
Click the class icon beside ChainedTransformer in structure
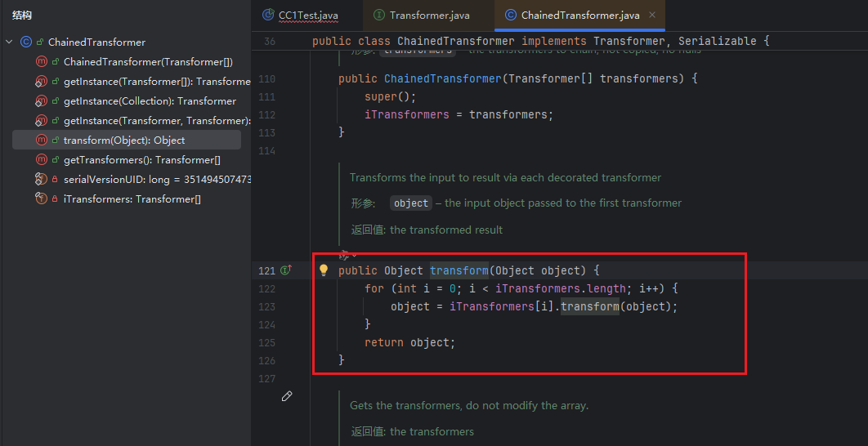point(26,42)
